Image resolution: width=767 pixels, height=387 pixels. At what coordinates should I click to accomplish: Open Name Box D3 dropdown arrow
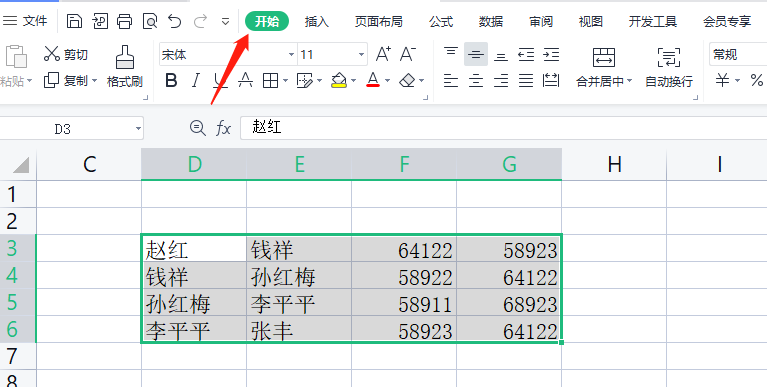pos(138,129)
